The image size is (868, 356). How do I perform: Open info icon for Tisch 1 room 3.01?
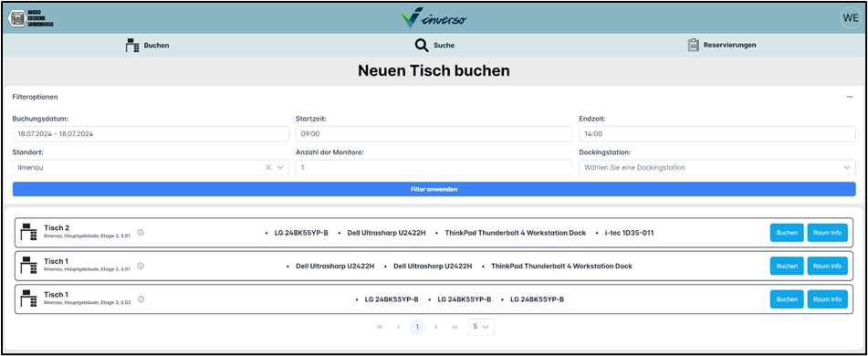pos(140,266)
